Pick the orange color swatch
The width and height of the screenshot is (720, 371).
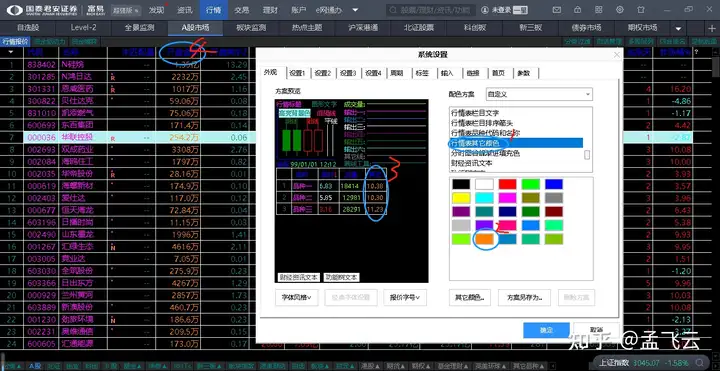[484, 239]
